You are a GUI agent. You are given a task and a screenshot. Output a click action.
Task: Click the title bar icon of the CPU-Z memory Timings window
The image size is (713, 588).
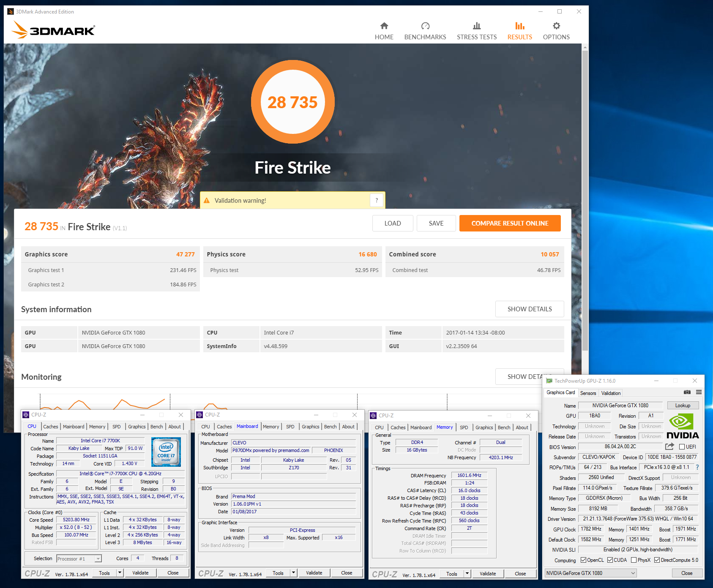(373, 416)
